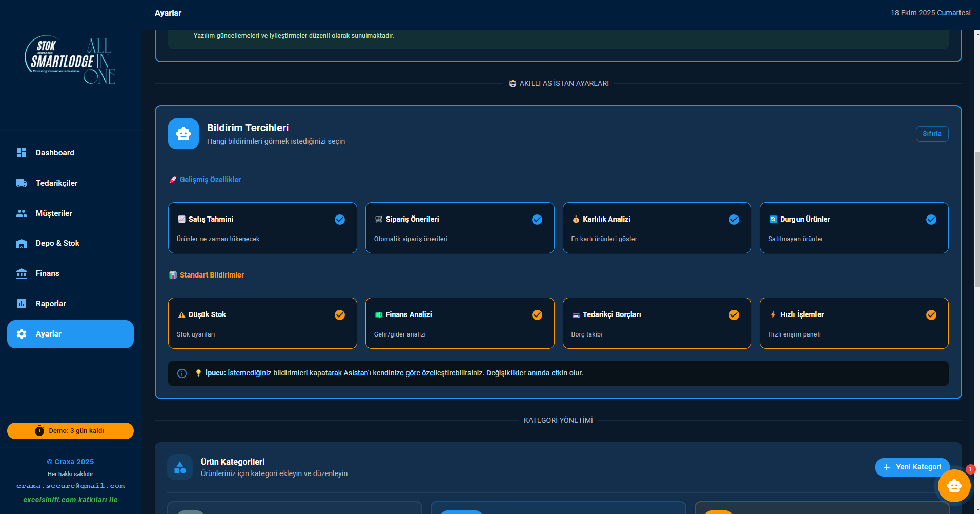This screenshot has width=980, height=514.
Task: Disable the Sipariş Önerileri notification
Action: [x=537, y=220]
